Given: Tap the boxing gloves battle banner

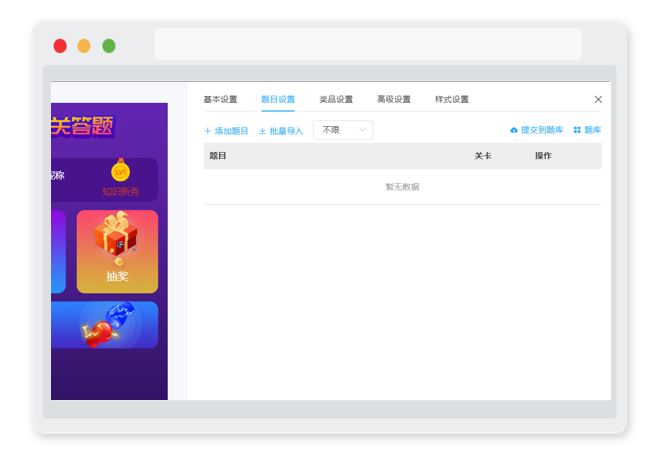Looking at the screenshot, I should click(105, 325).
